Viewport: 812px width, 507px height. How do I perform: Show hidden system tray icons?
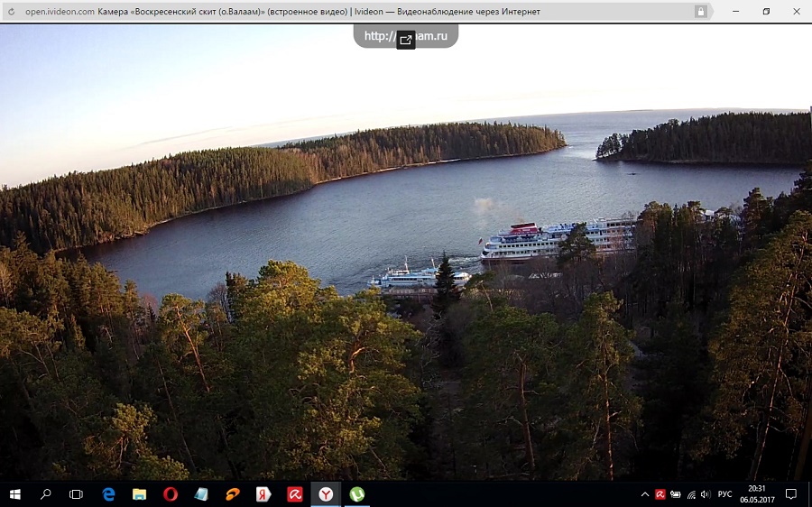[x=645, y=494]
